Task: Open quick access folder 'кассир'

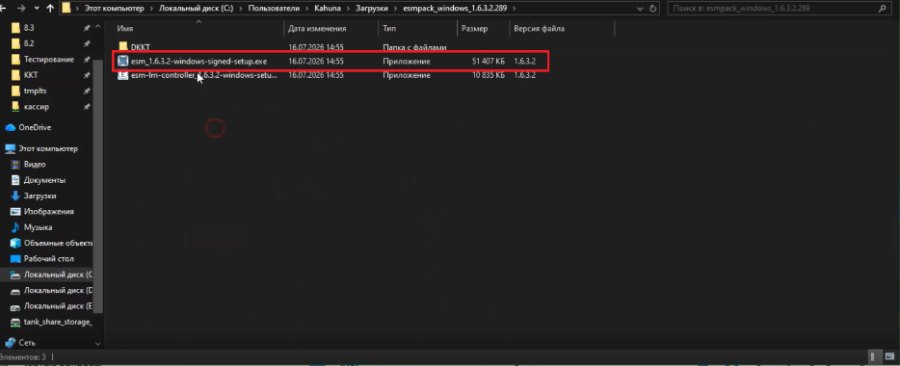Action: [36, 107]
